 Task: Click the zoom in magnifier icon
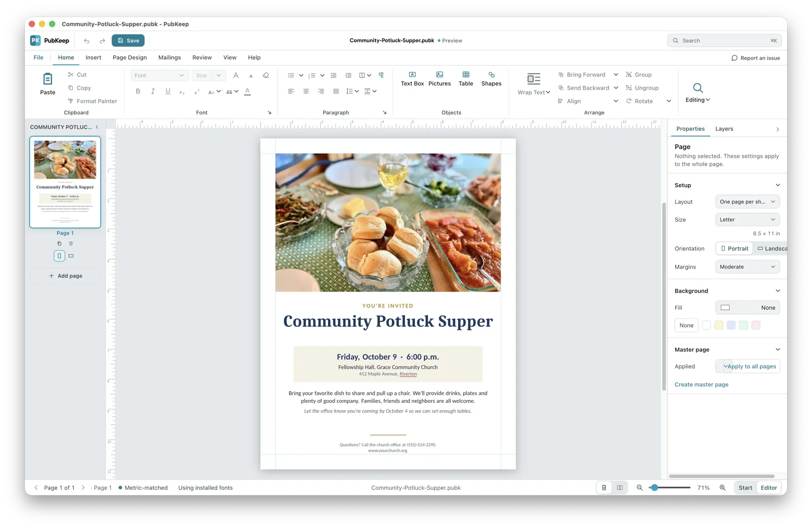[723, 488]
